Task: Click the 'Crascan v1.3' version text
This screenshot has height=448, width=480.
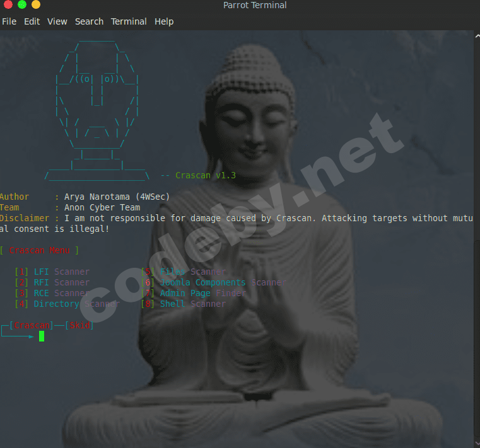Action: 206,176
